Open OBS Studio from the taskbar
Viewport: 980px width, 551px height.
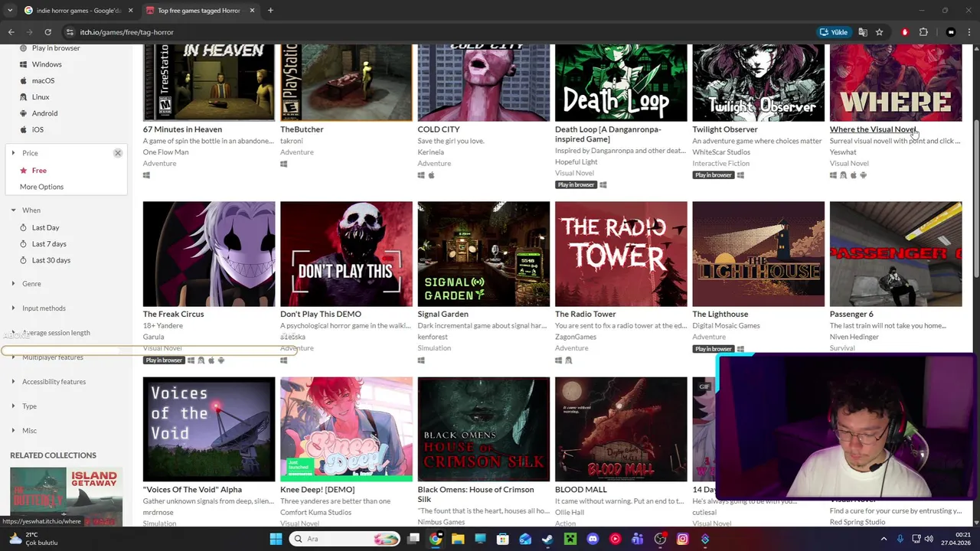[660, 539]
